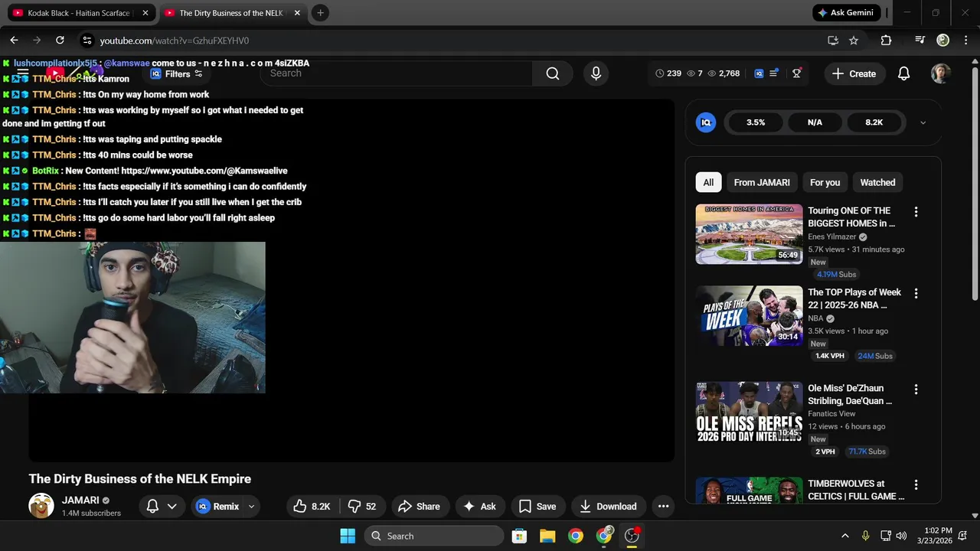Click the taskbar microphone tray icon
The height and width of the screenshot is (551, 980).
(865, 536)
